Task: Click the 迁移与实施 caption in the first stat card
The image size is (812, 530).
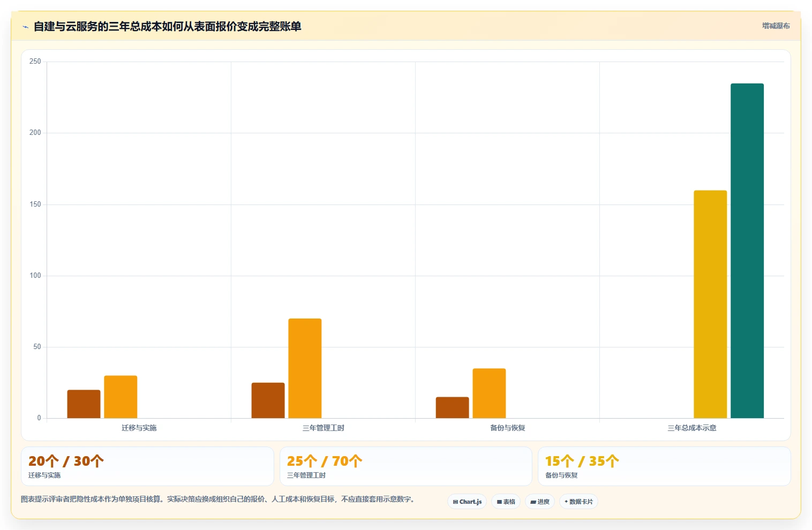Action: [x=44, y=475]
